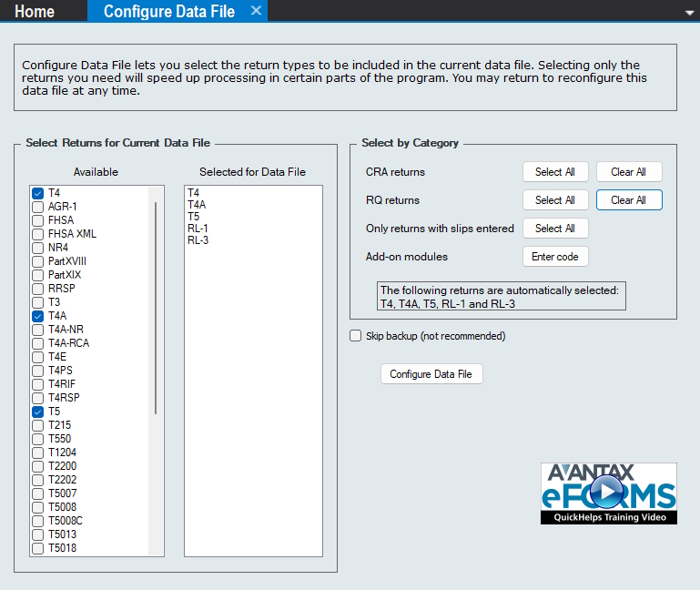Check the NR4 return checkbox
Image resolution: width=700 pixels, height=590 pixels.
(x=38, y=248)
